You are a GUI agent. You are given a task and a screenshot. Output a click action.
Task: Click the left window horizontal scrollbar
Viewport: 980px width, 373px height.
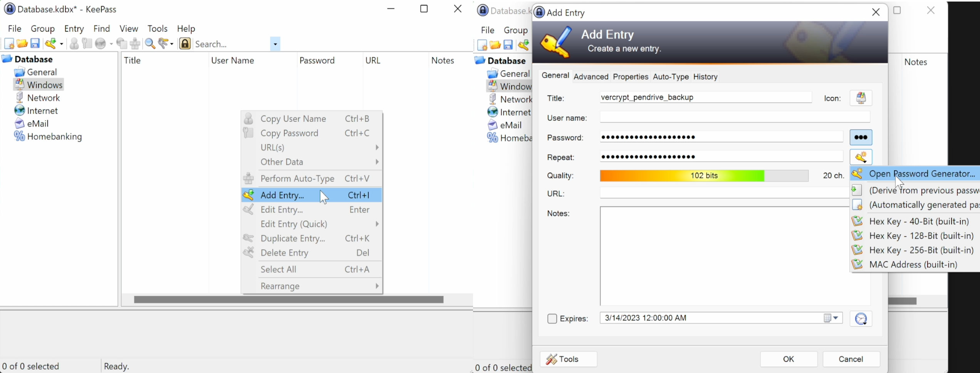click(x=289, y=299)
